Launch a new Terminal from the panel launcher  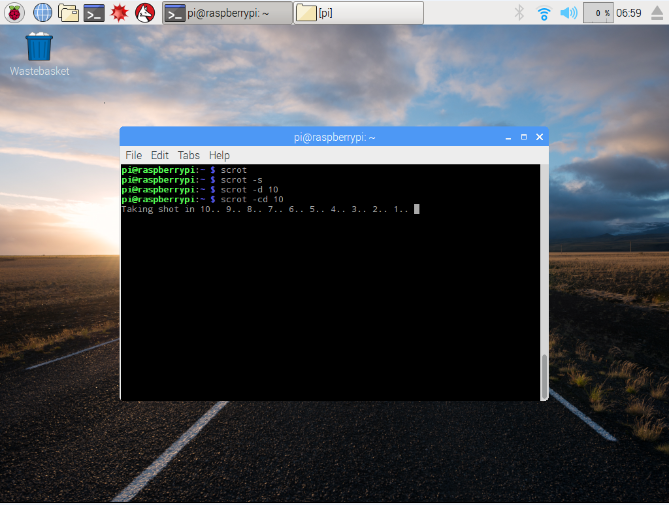click(94, 13)
